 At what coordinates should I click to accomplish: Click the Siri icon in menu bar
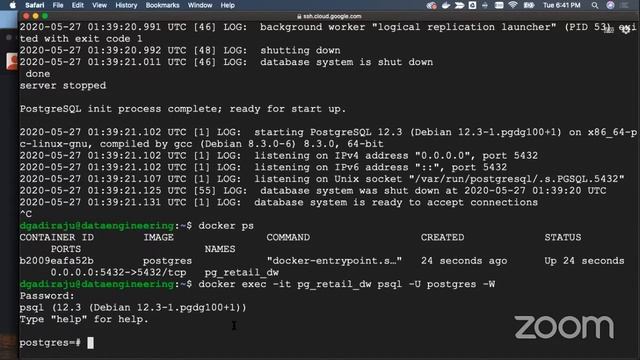610,5
